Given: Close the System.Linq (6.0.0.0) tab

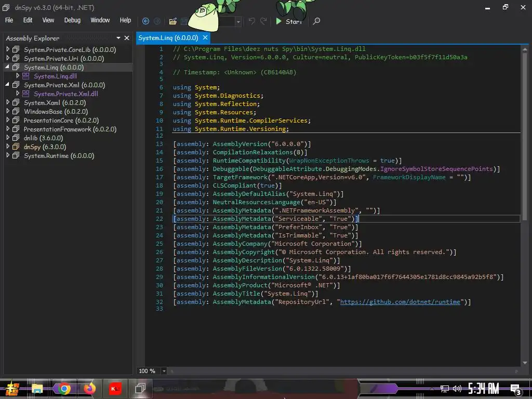Looking at the screenshot, I should click(205, 37).
